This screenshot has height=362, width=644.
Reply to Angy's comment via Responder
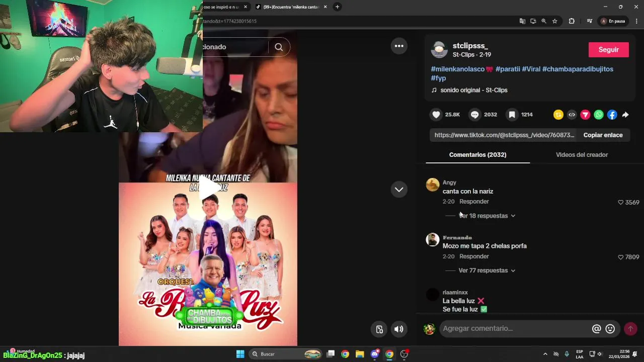click(x=474, y=202)
